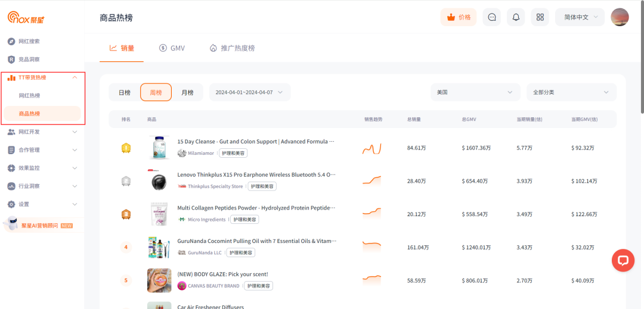Open the apps grid icon in header
The width and height of the screenshot is (644, 309).
(540, 17)
